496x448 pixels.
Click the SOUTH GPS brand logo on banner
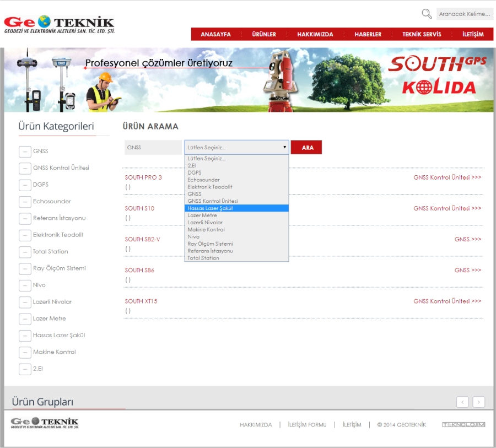437,63
